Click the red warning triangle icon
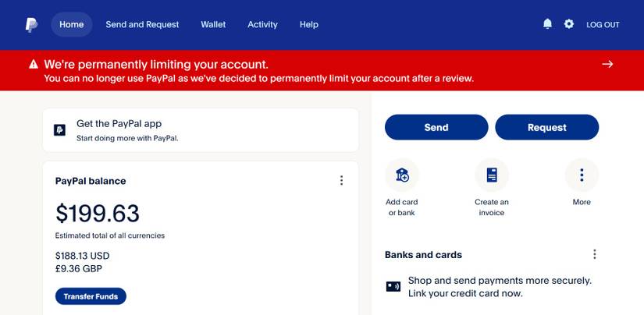The width and height of the screenshot is (644, 315). (x=34, y=65)
